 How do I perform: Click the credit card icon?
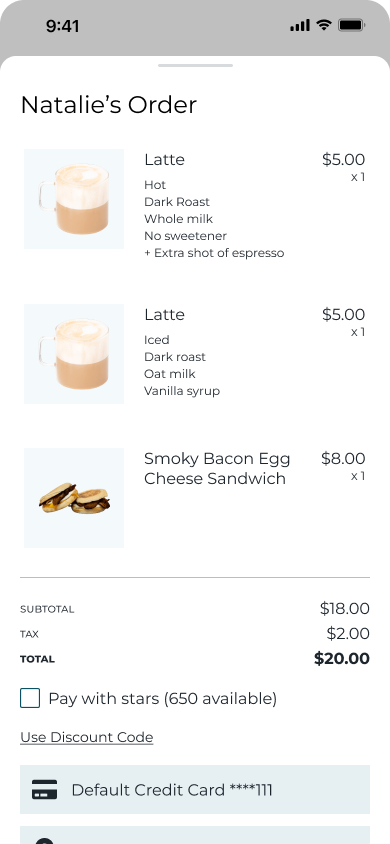(x=44, y=790)
